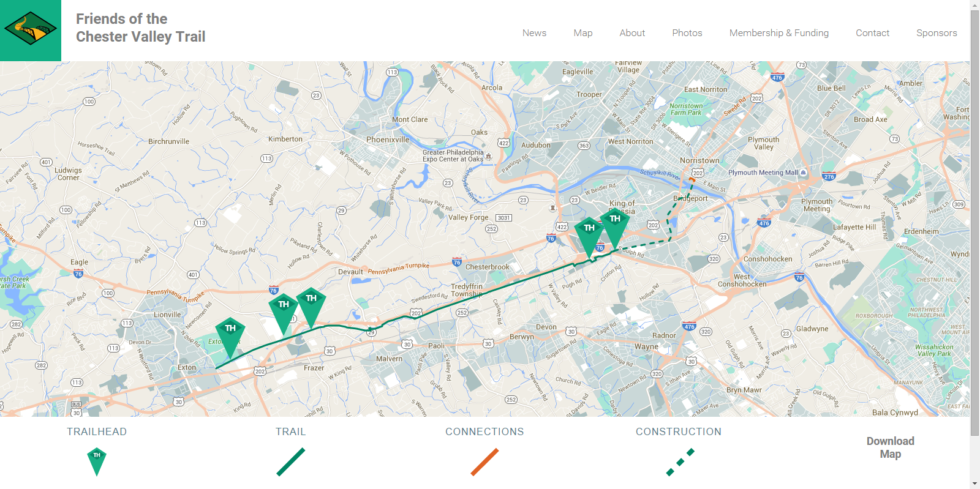Viewport: 980px width, 489px height.
Task: Click the Frazer map label
Action: 314,368
